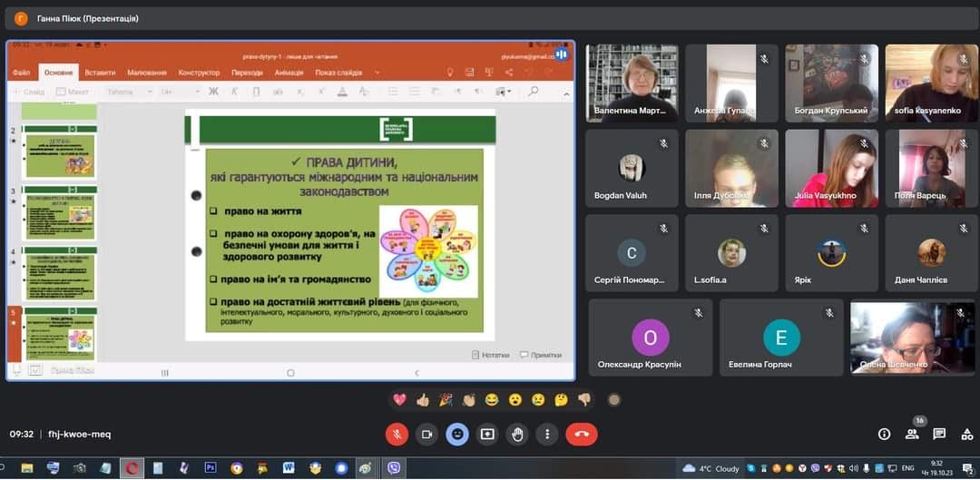Expand the ribbon tabs overflow chevron
980x480 pixels.
point(377,73)
